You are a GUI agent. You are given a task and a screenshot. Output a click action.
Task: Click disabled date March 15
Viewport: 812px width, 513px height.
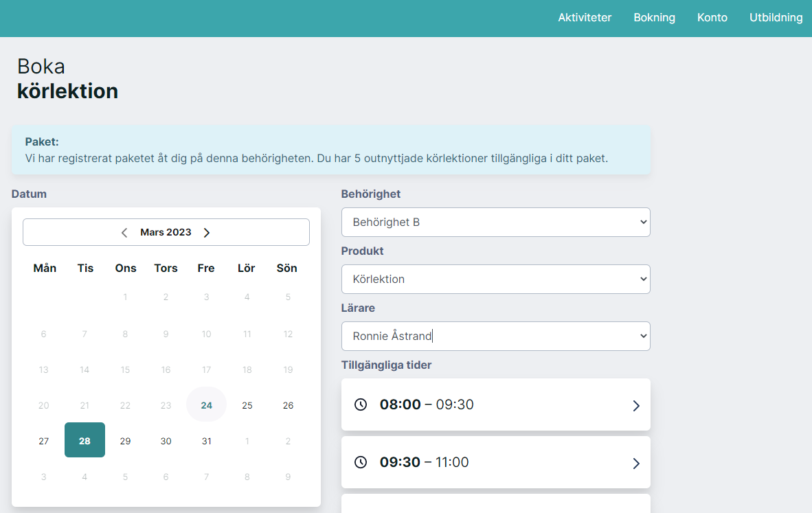125,369
